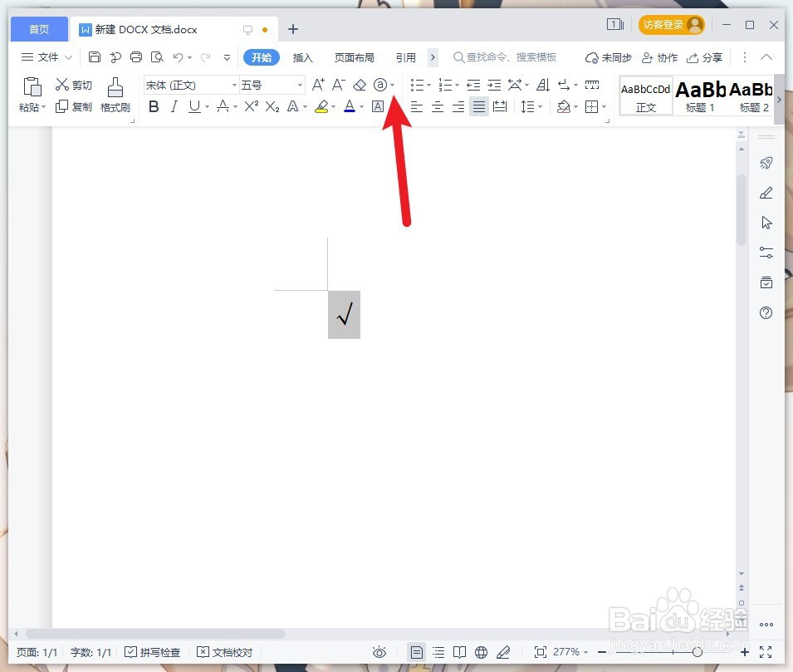Click the Superscript formatting icon

click(249, 106)
